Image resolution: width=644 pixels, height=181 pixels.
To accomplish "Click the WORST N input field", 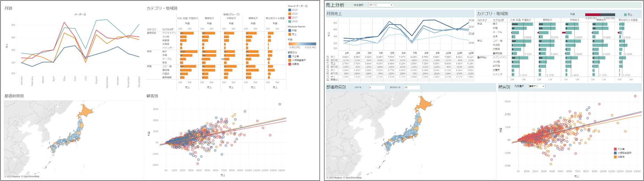I will point(412,87).
